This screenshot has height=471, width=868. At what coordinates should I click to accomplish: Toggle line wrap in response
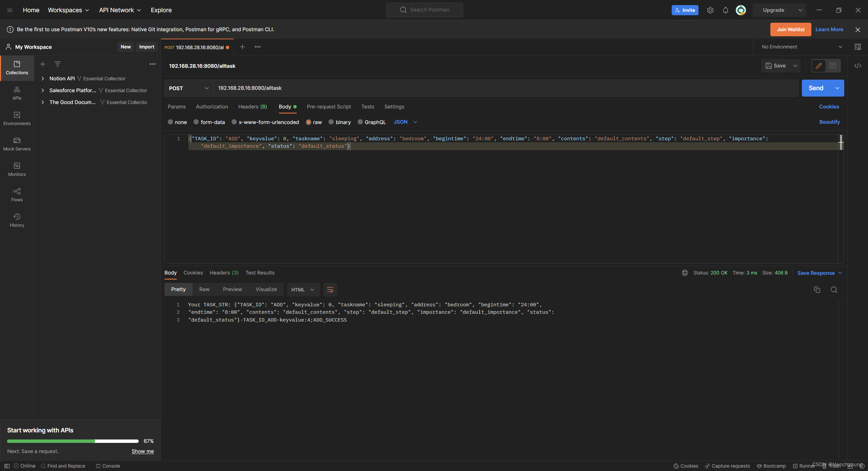[330, 290]
